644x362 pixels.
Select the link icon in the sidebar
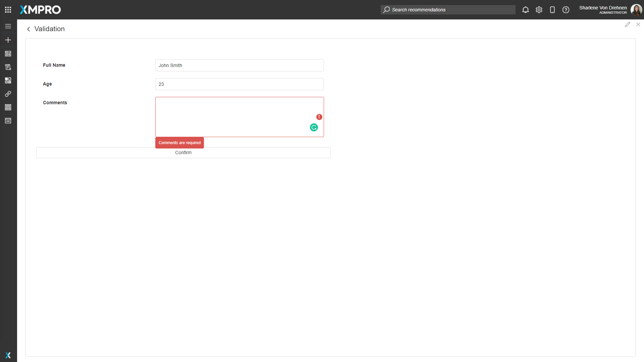(8, 94)
